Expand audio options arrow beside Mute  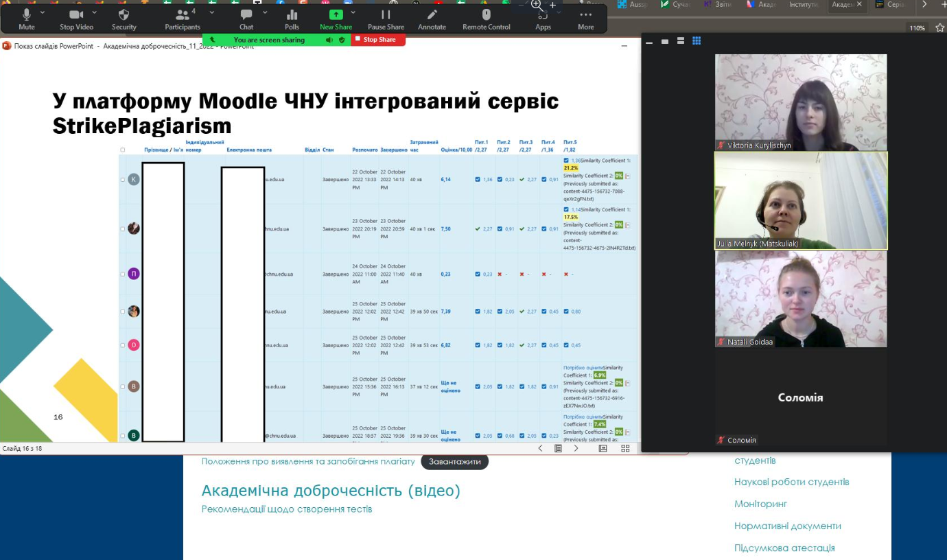(x=43, y=12)
